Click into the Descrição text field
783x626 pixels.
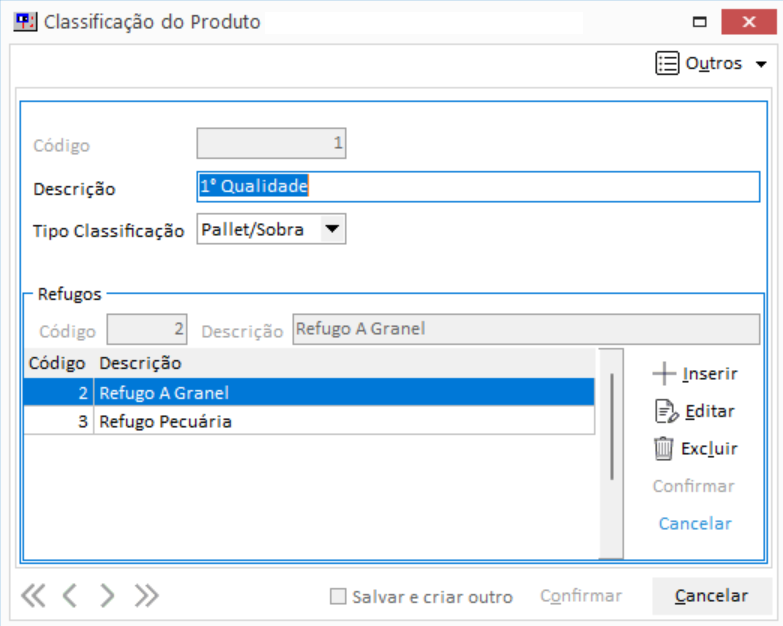point(478,187)
